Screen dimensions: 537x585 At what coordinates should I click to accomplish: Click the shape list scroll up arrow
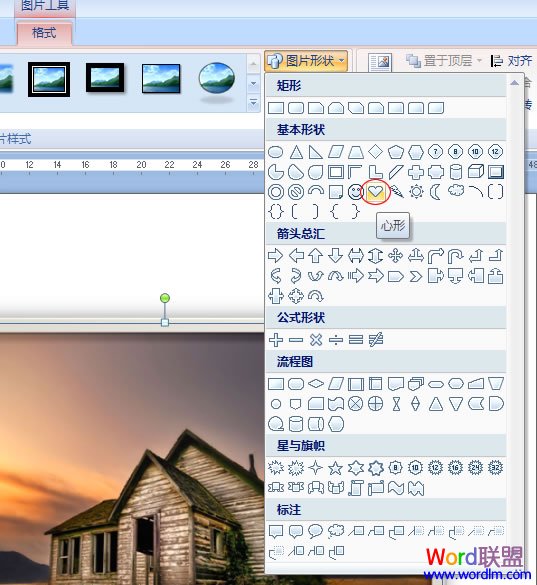[514, 83]
